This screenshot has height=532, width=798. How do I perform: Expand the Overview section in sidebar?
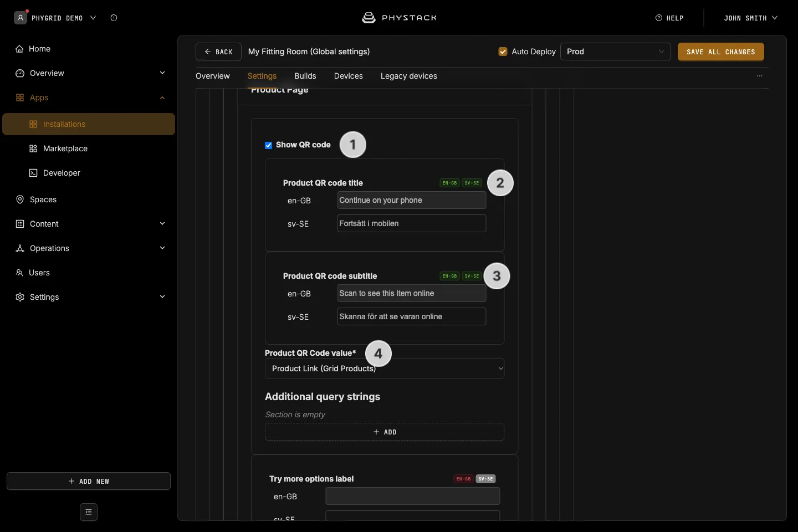point(162,73)
